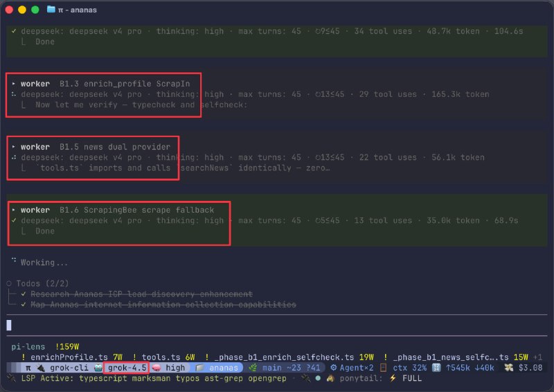Click the plug icon after 'opengrep'

[305, 379]
